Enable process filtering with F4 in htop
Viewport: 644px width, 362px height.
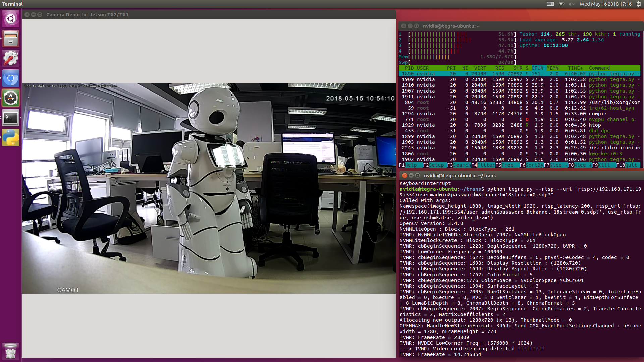483,165
